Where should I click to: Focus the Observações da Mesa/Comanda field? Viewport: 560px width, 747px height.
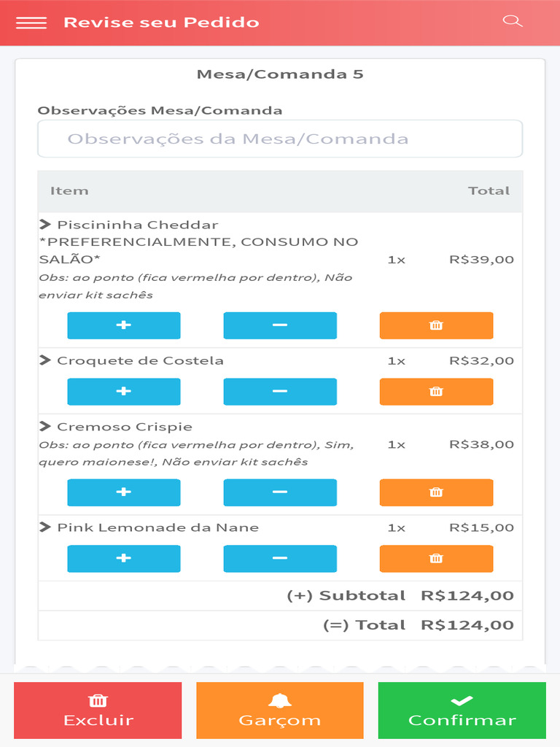[x=280, y=139]
